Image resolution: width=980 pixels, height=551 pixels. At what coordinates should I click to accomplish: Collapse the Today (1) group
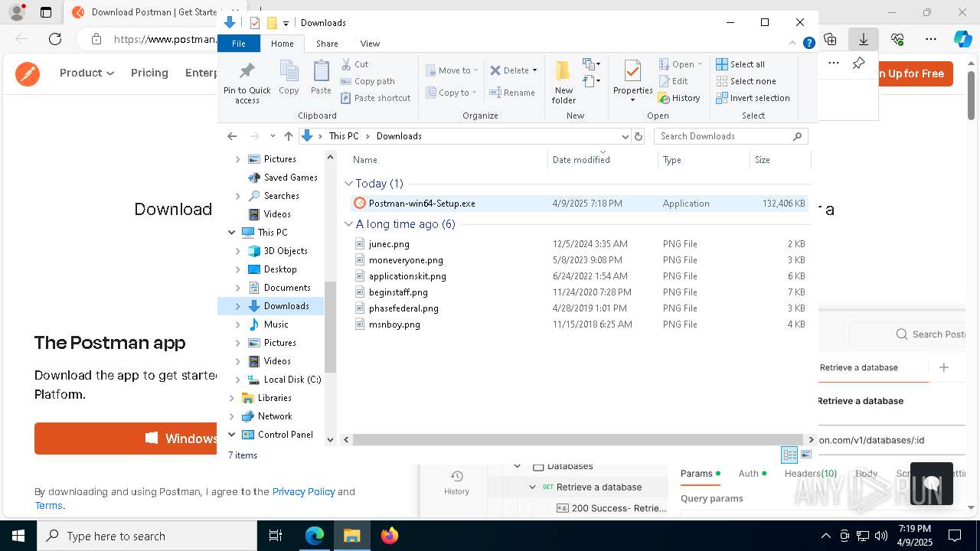[x=348, y=184]
